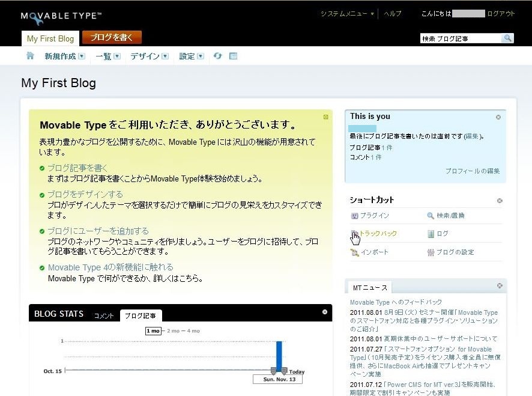Open the 8月9日 セミナー開催 news item

click(424, 321)
